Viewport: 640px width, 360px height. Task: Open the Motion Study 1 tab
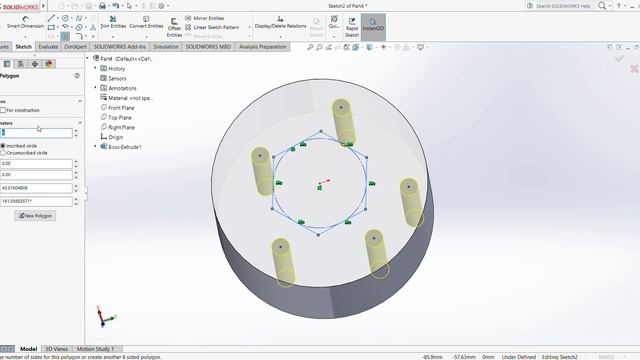pyautogui.click(x=96, y=349)
